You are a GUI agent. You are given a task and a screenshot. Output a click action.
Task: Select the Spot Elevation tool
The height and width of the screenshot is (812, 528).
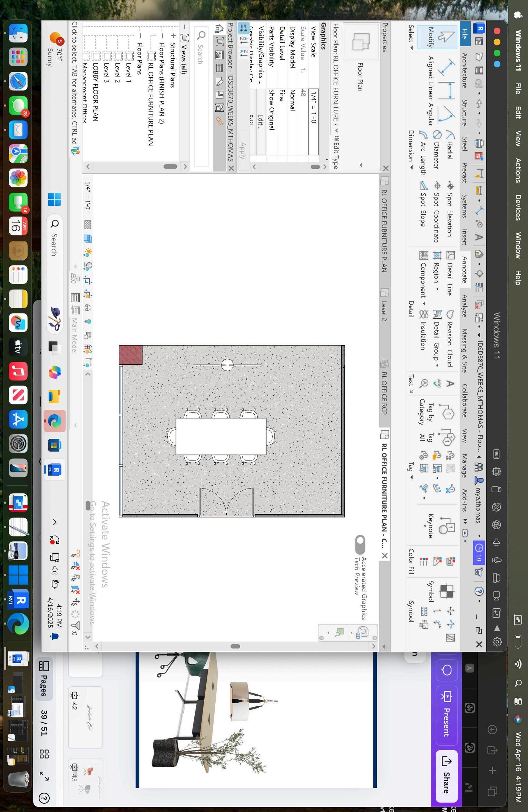coord(450,209)
